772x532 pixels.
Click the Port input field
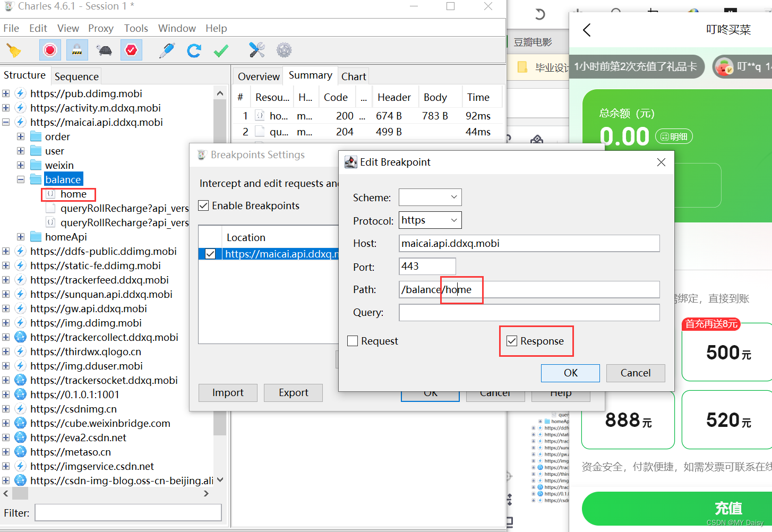tap(427, 266)
